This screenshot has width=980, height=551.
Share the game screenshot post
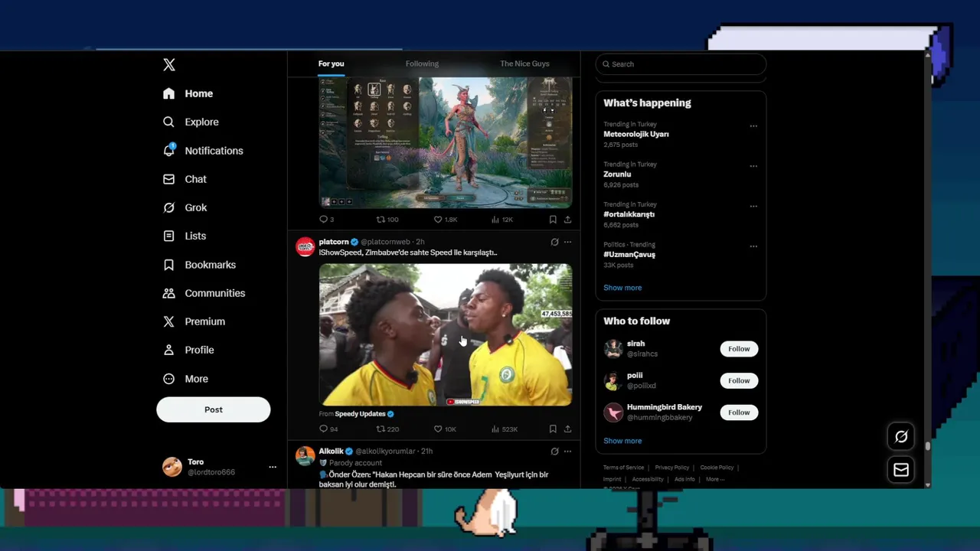(567, 220)
